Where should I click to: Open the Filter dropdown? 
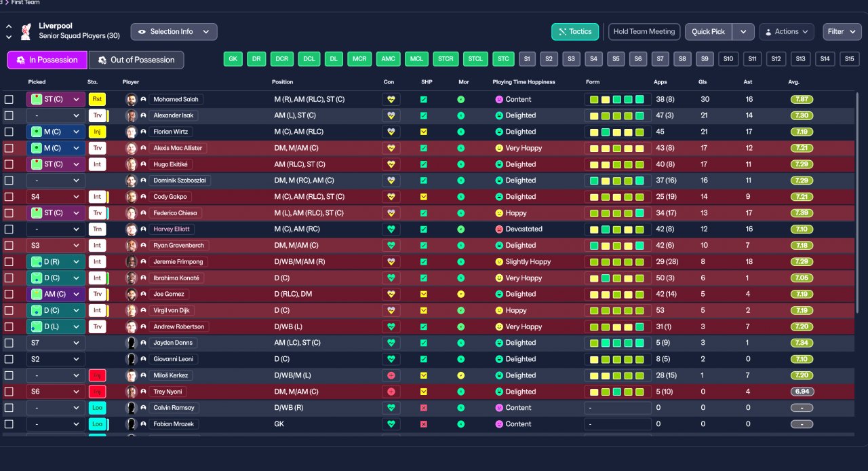pyautogui.click(x=842, y=32)
